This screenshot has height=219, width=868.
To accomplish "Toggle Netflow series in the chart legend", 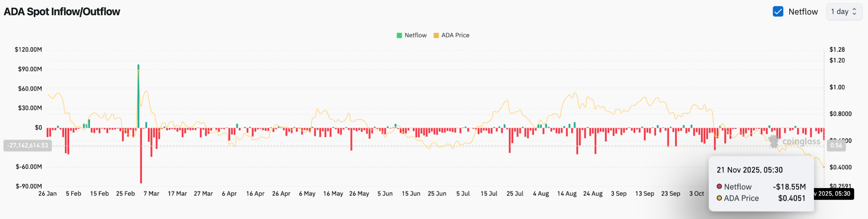I will pos(415,35).
